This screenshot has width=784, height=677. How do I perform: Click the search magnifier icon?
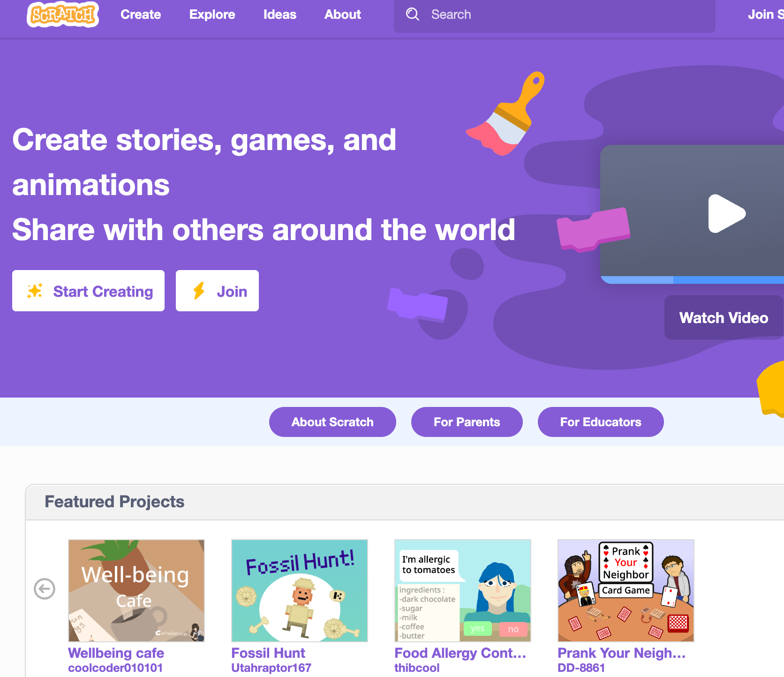[413, 14]
